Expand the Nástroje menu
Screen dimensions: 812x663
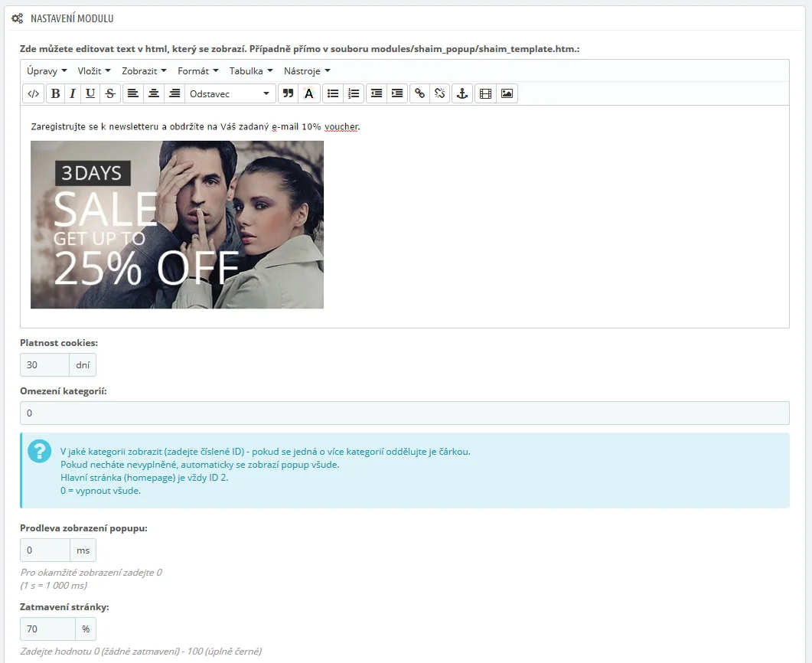coord(306,70)
